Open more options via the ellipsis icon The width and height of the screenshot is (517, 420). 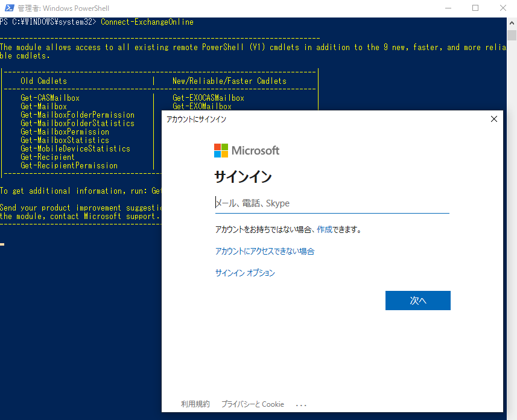300,404
